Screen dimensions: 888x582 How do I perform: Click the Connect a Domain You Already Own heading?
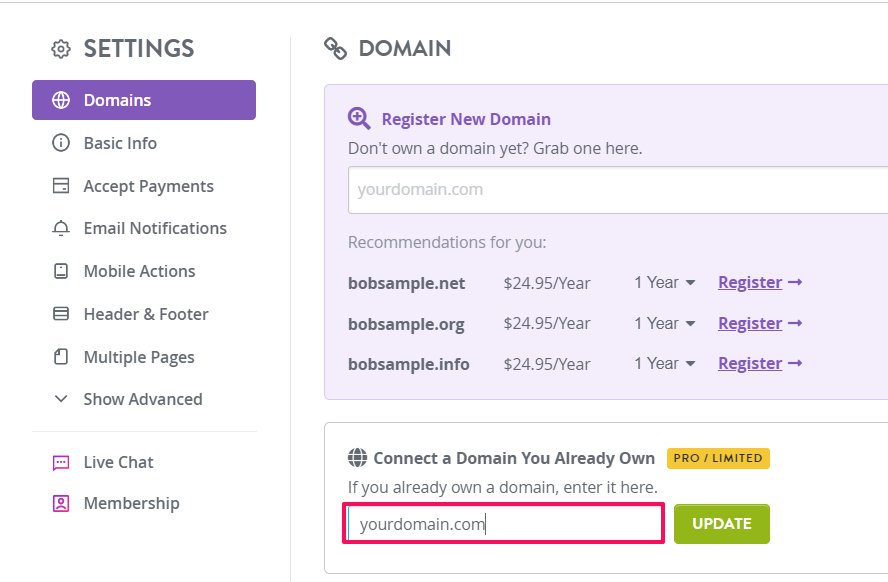pyautogui.click(x=514, y=458)
